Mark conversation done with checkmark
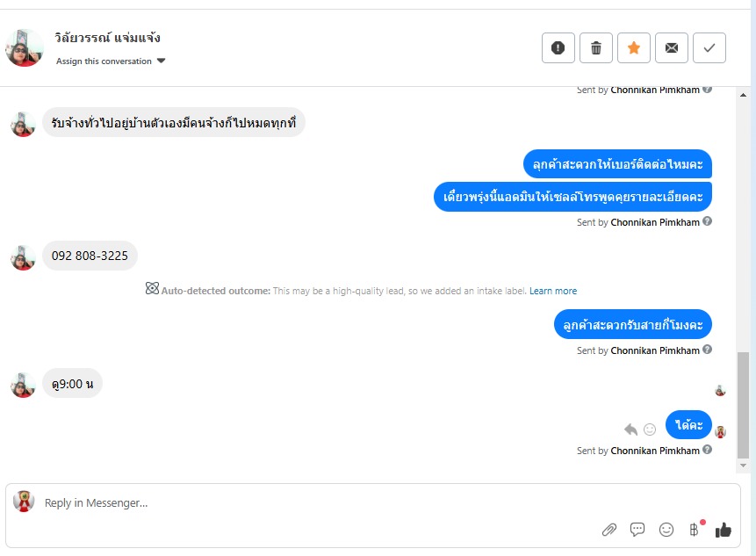 click(709, 48)
